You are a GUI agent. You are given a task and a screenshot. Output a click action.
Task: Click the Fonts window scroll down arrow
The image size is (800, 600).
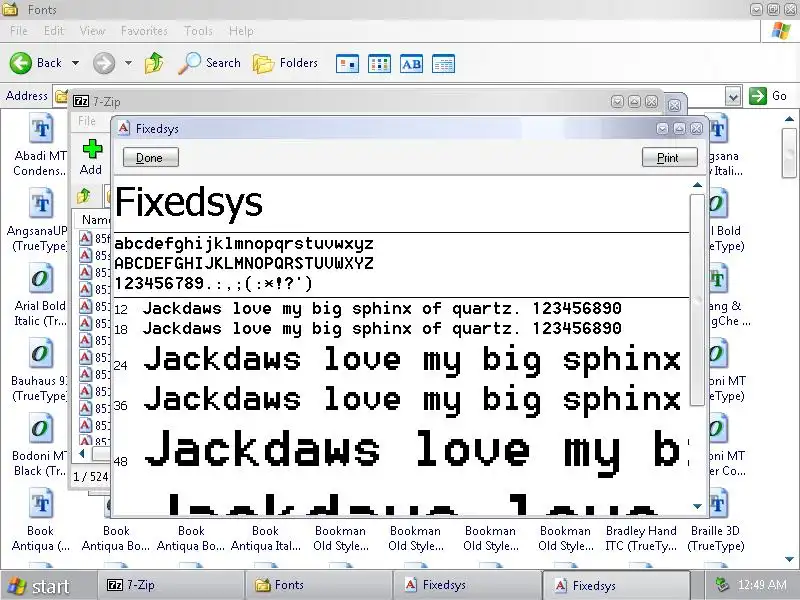coord(789,559)
